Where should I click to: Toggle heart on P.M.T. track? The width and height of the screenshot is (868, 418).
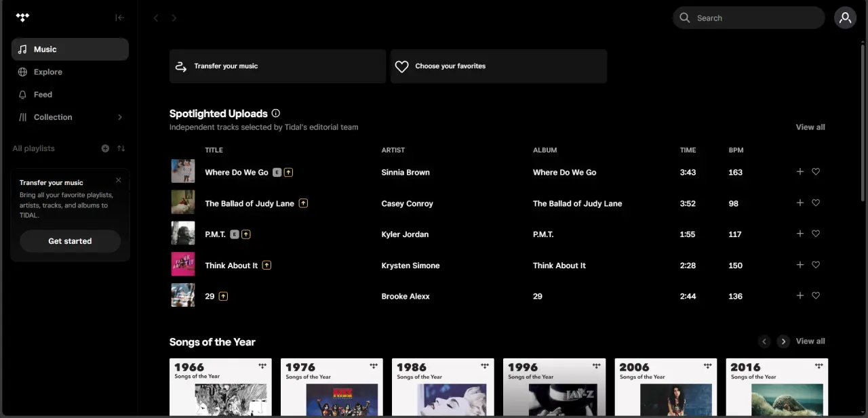point(816,234)
